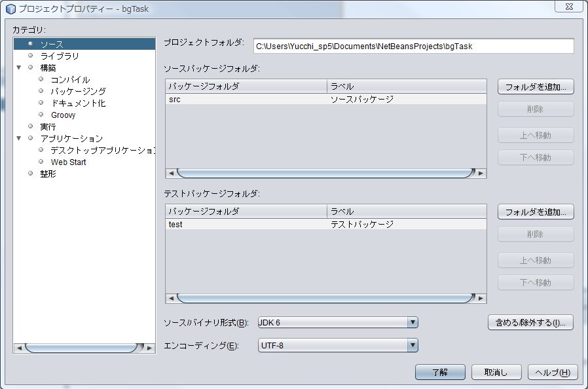Collapse the アプリケーション tree node

19,138
